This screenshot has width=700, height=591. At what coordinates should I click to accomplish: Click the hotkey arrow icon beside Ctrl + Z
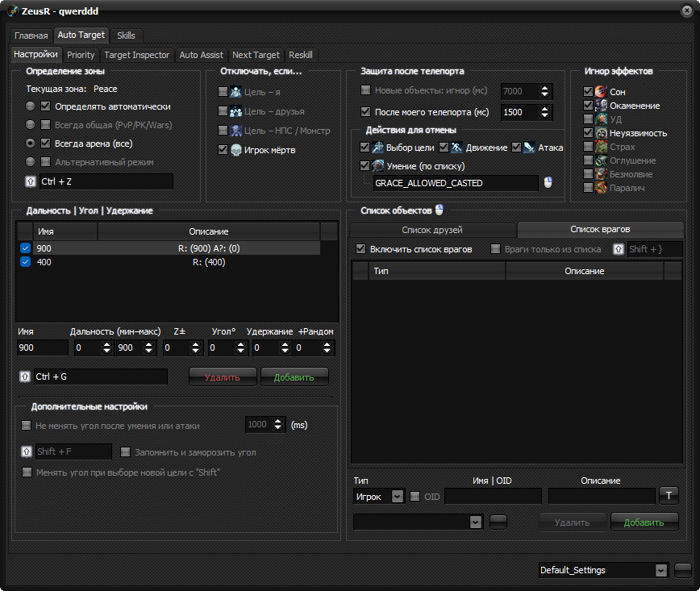pos(31,181)
